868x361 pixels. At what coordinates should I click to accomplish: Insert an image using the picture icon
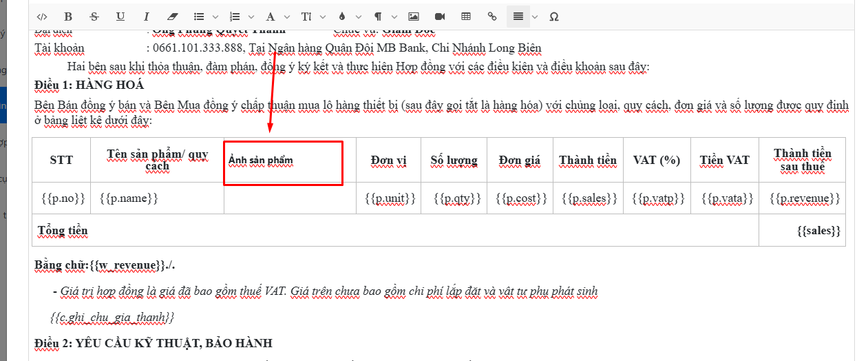point(413,17)
